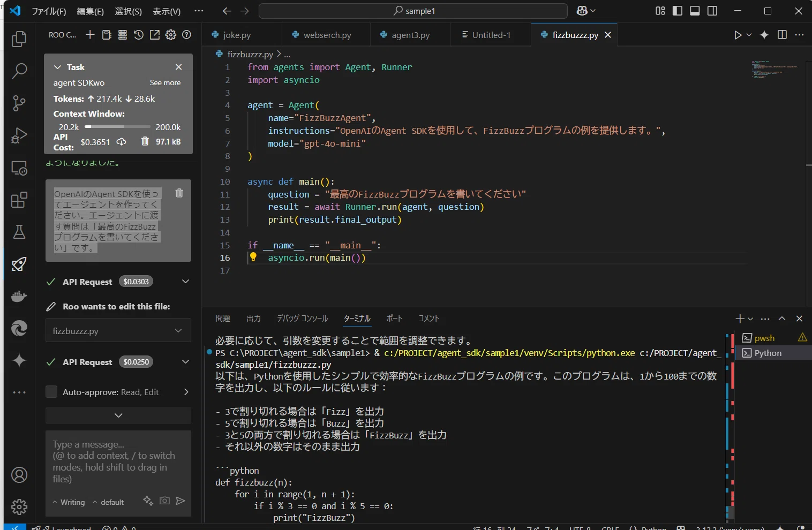The width and height of the screenshot is (812, 530).
Task: Open new terminal launch profile dropdown
Action: (750, 319)
